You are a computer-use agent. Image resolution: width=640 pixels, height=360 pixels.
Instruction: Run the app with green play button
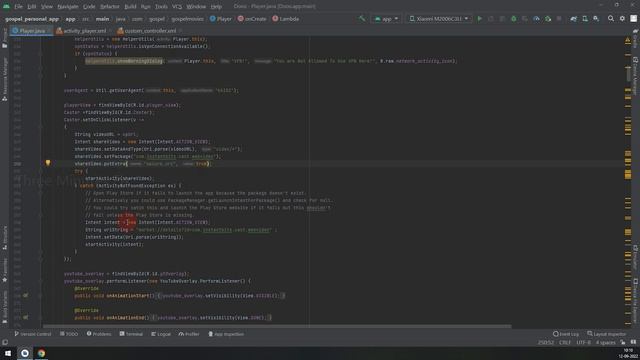[480, 19]
